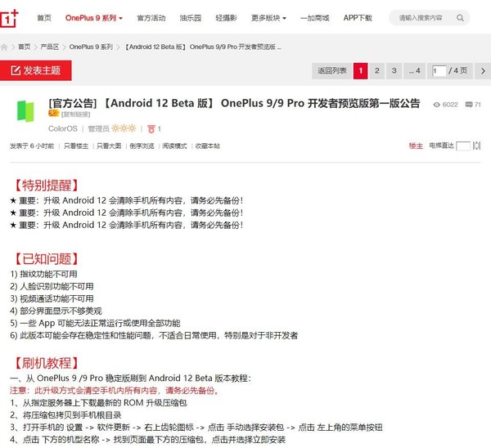The height and width of the screenshot is (448, 491).
Task: Go to page 2 of thread
Action: click(376, 71)
